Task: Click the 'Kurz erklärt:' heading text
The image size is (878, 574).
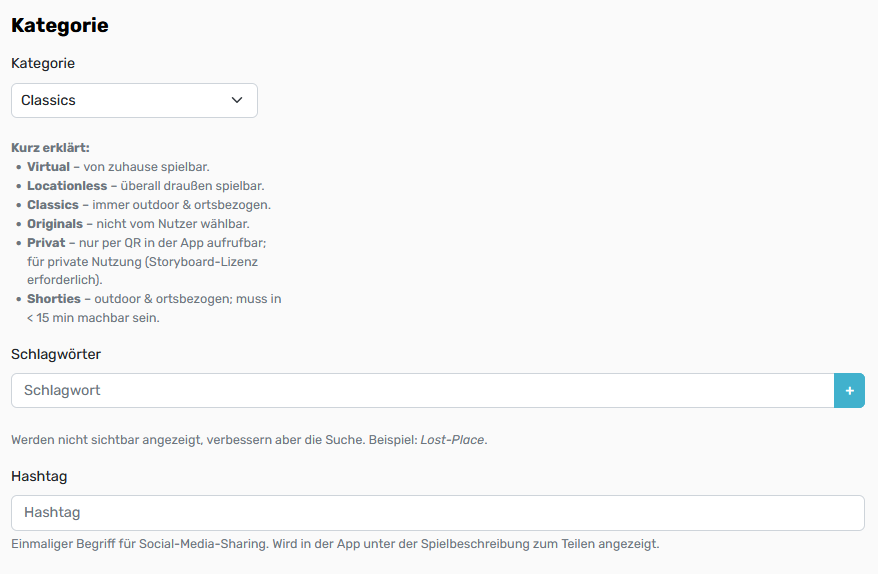Action: (x=50, y=148)
